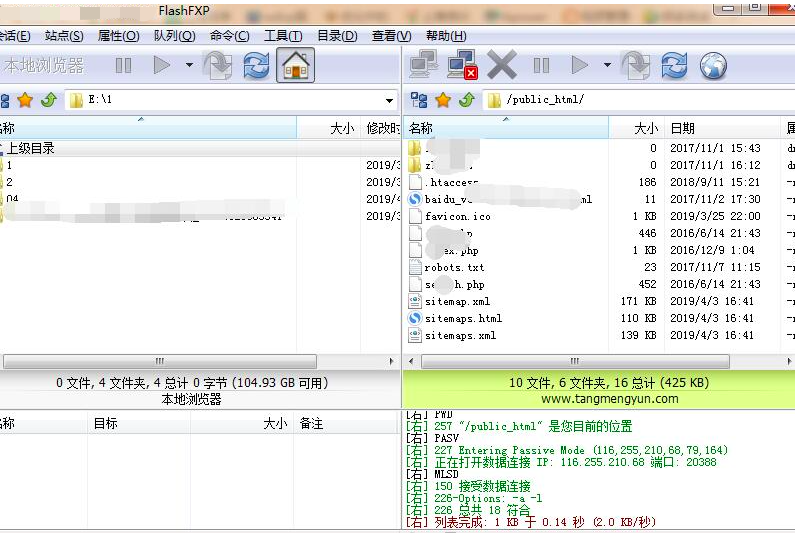Image resolution: width=800 pixels, height=533 pixels.
Task: Go up one level in remote pane
Action: 467,100
